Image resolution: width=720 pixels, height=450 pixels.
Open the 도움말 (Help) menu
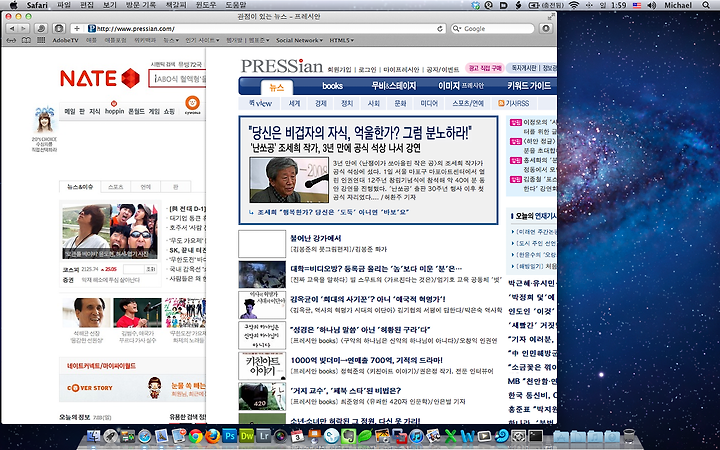coord(236,5)
